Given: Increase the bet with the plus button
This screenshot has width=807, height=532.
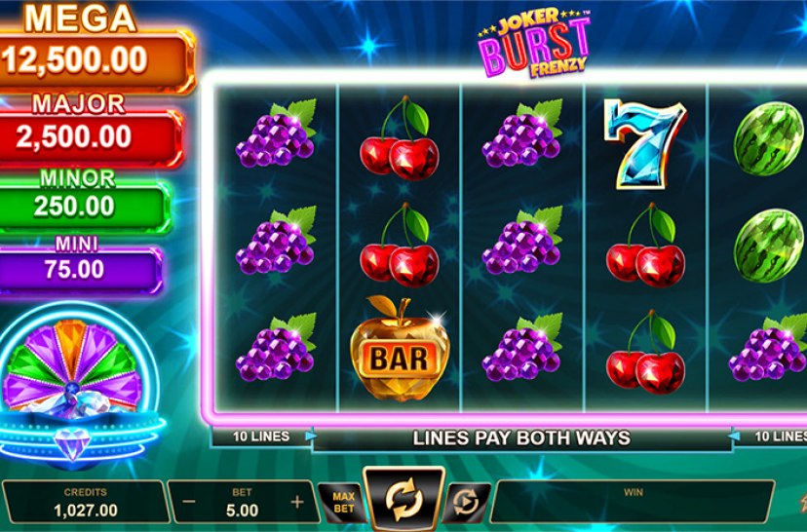Looking at the screenshot, I should [297, 502].
